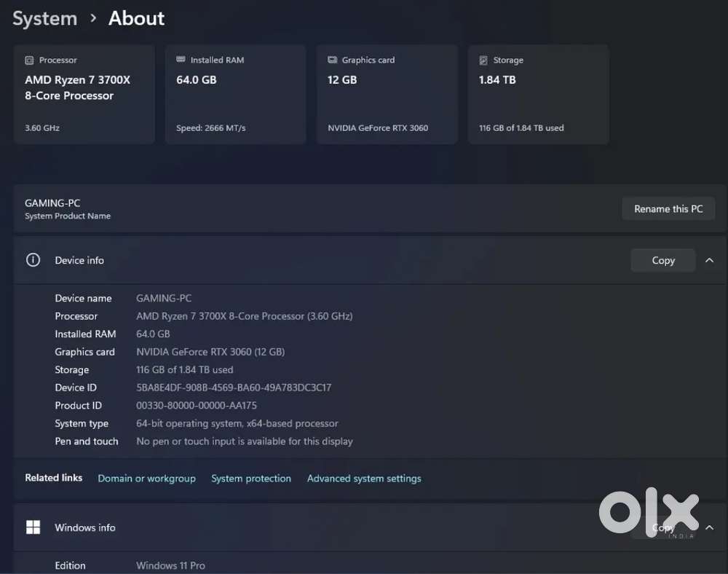Open Advanced system settings link

[x=364, y=479]
